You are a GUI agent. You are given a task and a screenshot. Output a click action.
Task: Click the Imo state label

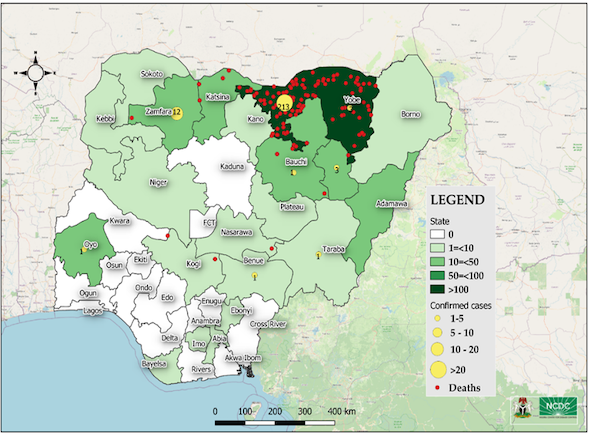(199, 344)
